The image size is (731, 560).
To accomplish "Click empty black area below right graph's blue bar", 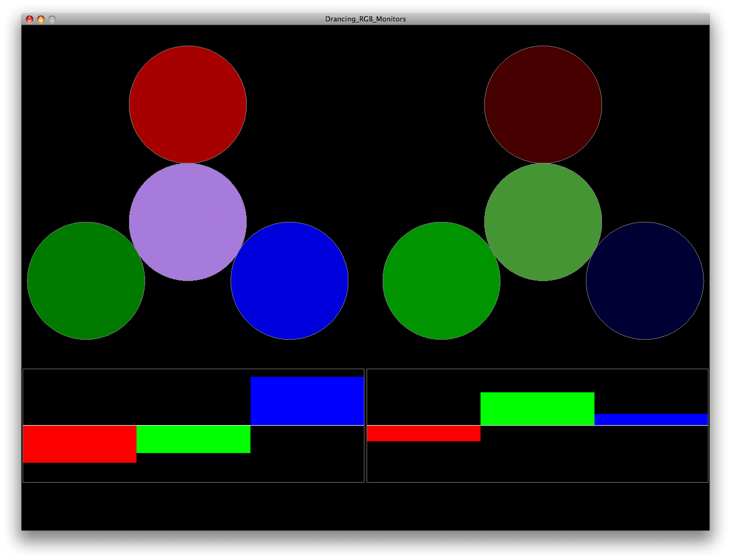I will point(651,454).
